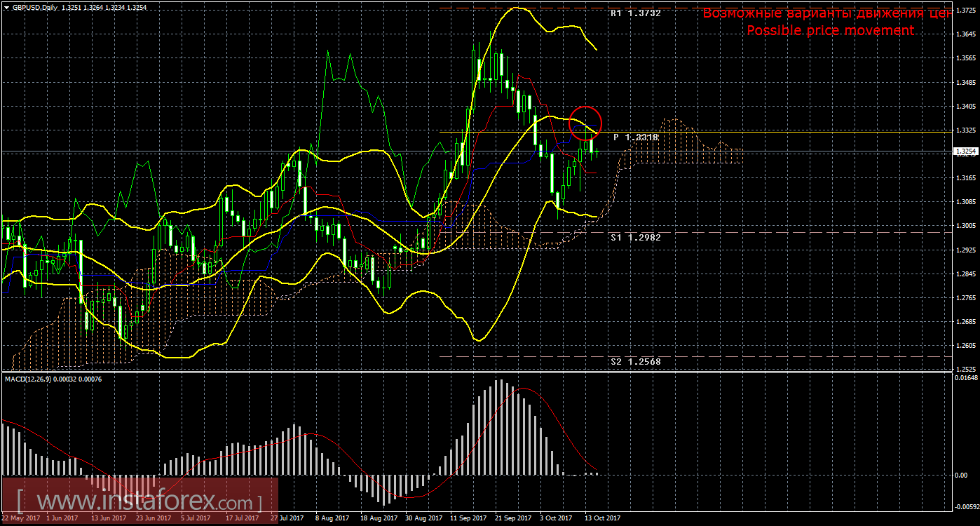
Task: Open the www.instaforex.com watermark link
Action: [x=139, y=502]
